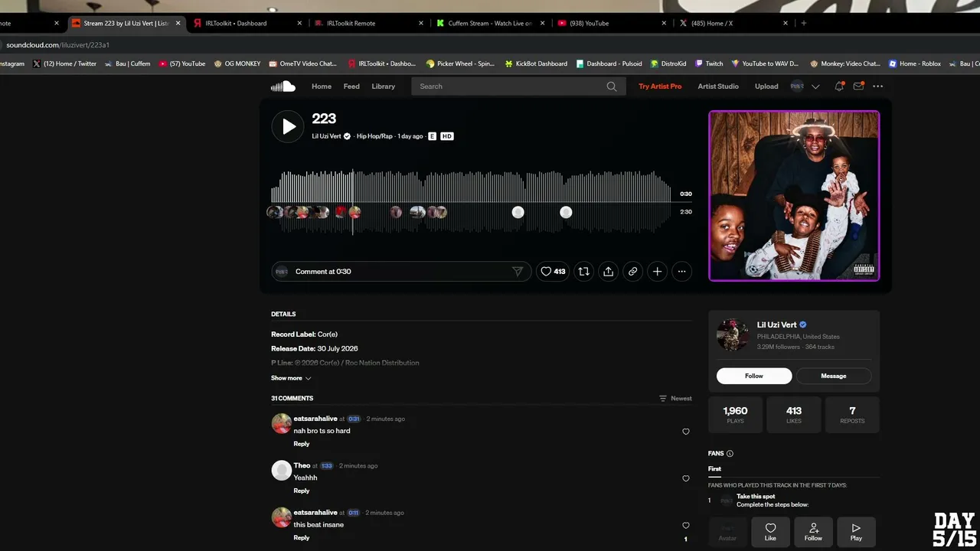This screenshot has width=980, height=551.
Task: Open a new browser tab
Action: (x=803, y=23)
